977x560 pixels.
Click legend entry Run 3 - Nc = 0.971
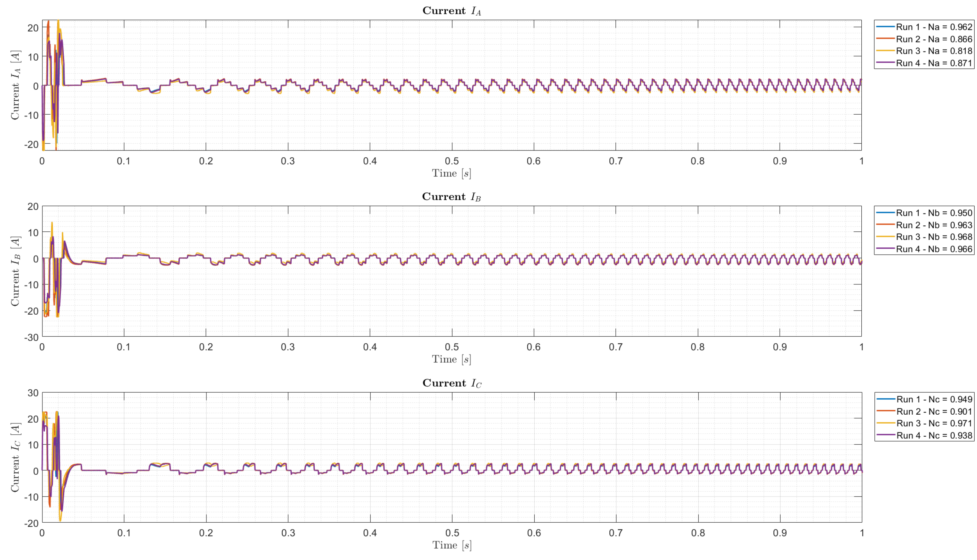[x=934, y=424]
